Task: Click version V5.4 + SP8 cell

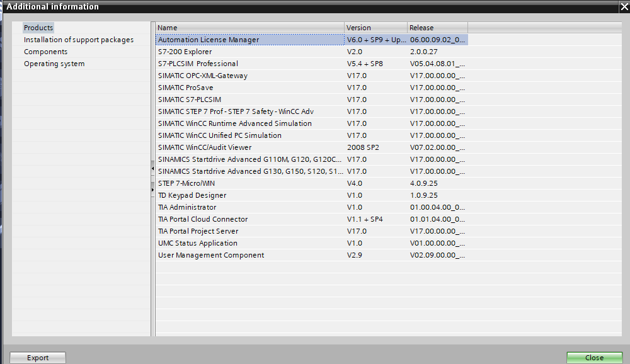Action: (x=375, y=64)
